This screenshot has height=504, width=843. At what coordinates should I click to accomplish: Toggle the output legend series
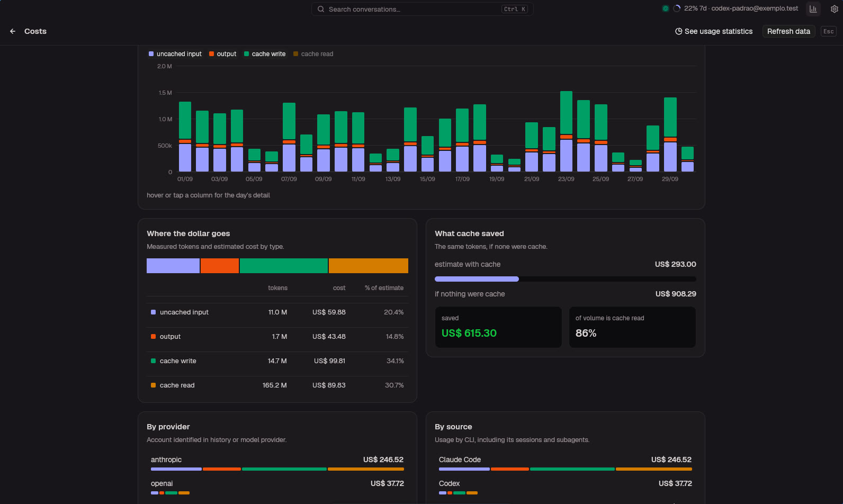pos(223,54)
